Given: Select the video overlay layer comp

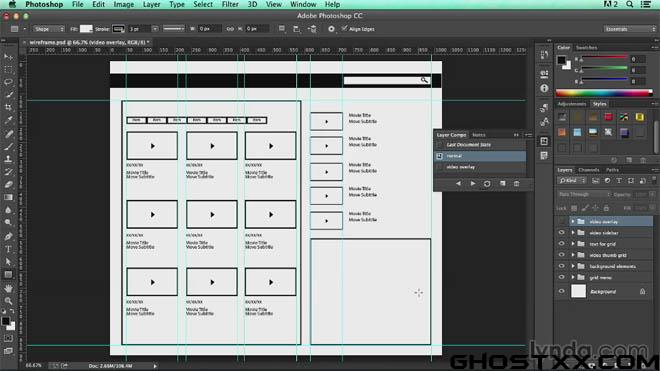Looking at the screenshot, I should pos(480,167).
